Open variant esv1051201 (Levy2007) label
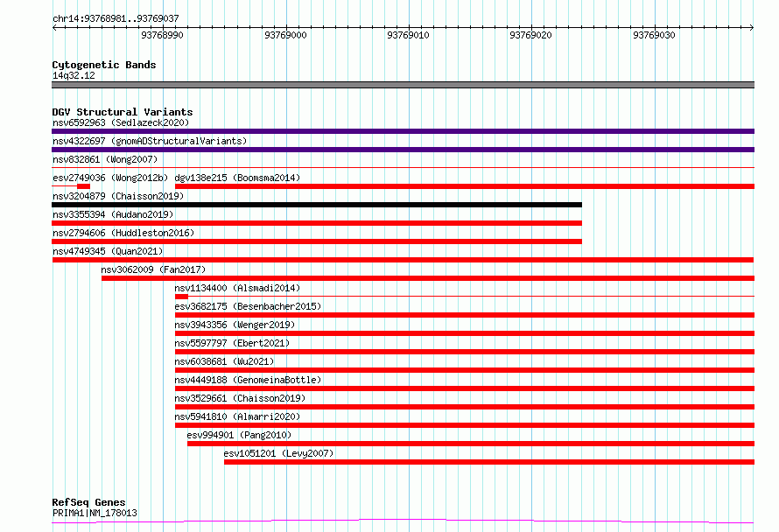 pos(278,453)
